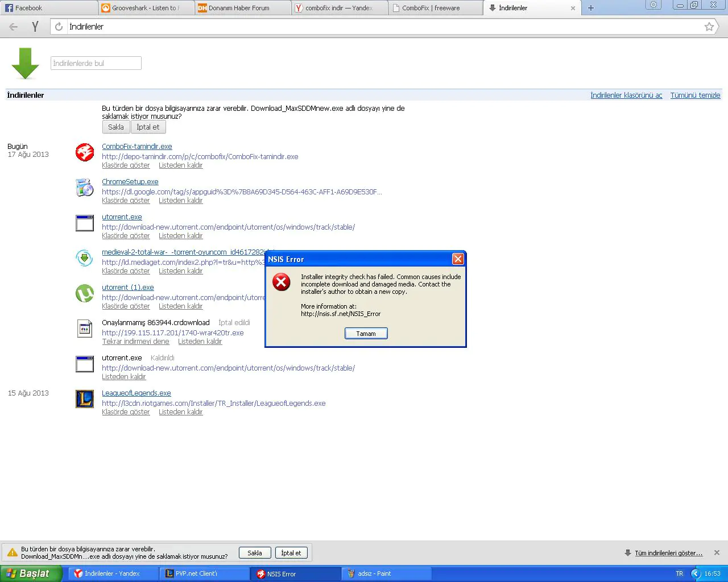Click the Tümünü temizle link
Screen dimensions: 728x582
coord(695,95)
